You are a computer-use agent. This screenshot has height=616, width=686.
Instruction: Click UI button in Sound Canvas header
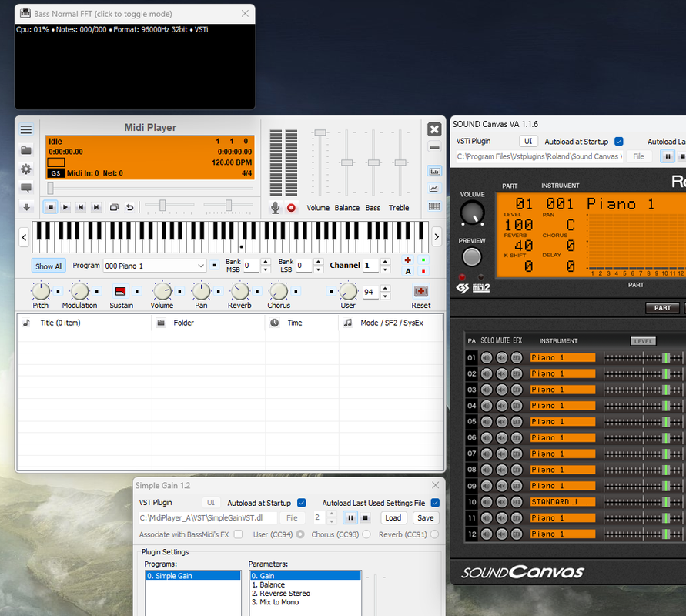coord(528,142)
